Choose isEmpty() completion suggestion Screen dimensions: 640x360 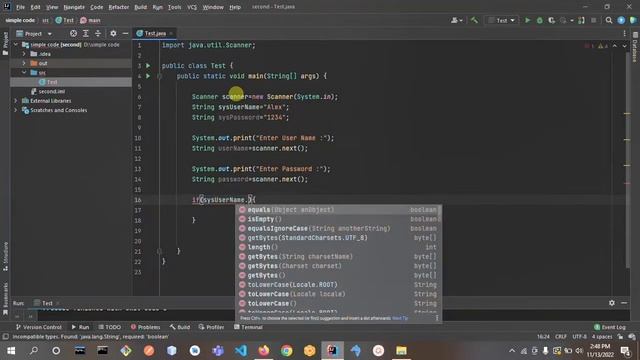click(338, 219)
